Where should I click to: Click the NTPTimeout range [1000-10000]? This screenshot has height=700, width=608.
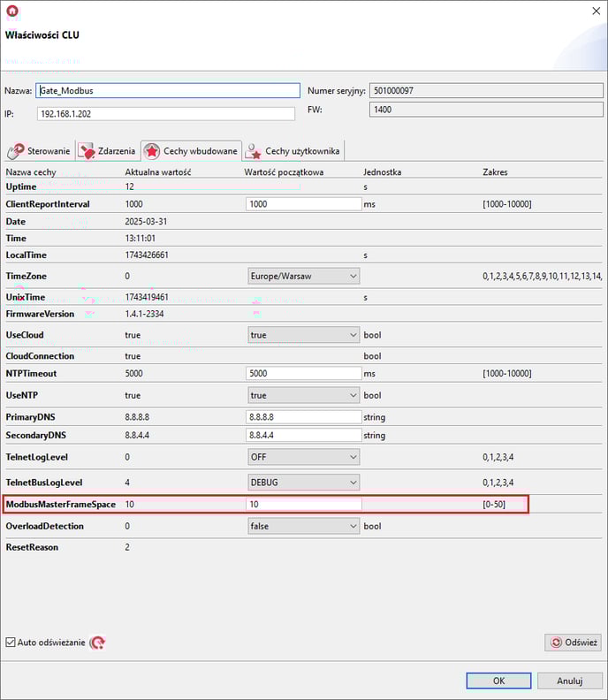507,373
